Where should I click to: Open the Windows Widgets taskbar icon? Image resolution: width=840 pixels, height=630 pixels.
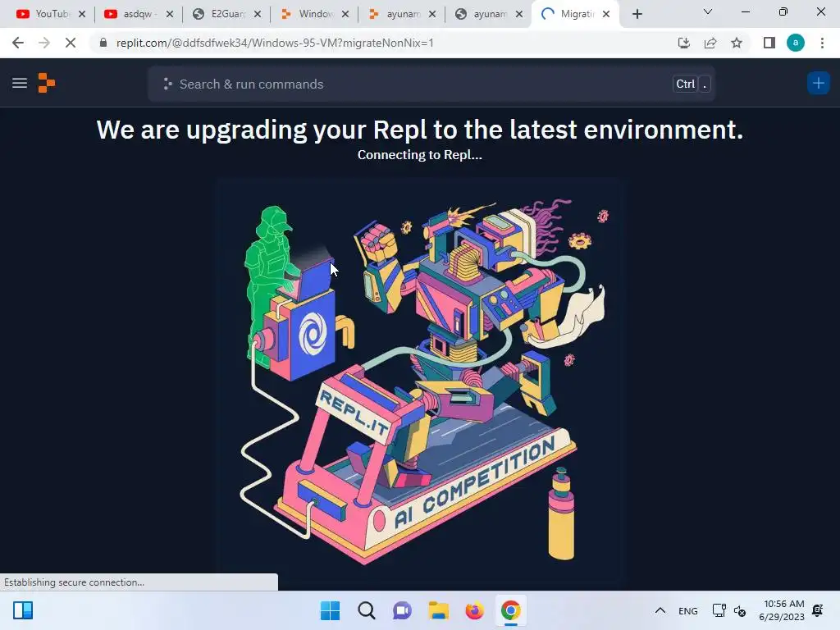[23, 610]
